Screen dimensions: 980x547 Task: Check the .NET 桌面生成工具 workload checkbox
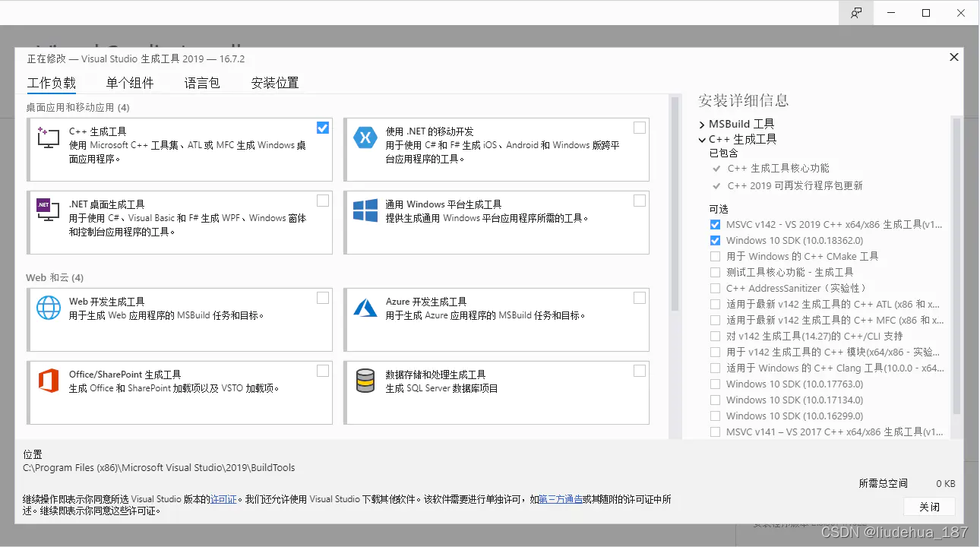(323, 201)
